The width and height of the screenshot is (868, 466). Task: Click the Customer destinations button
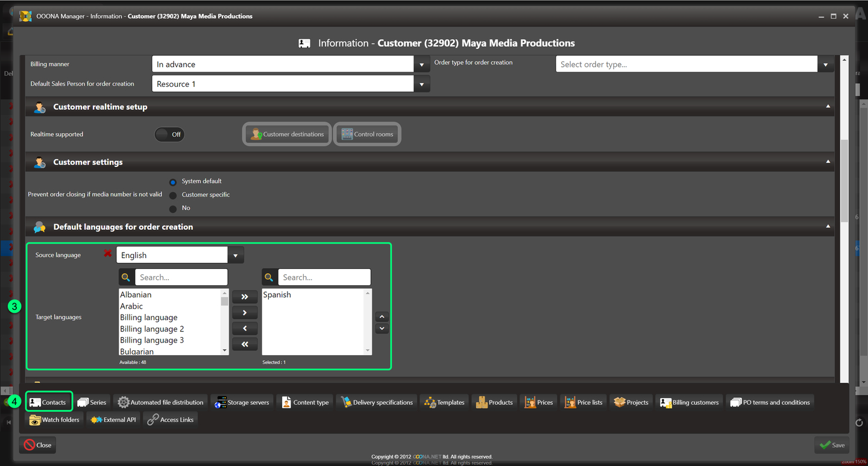coord(287,134)
